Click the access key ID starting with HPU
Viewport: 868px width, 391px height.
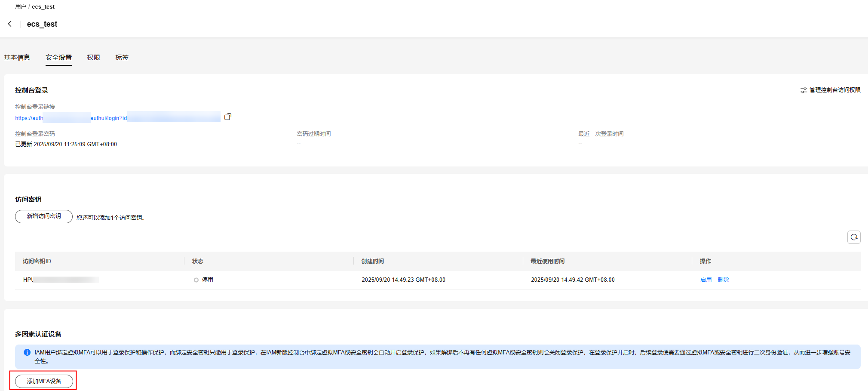(x=60, y=280)
